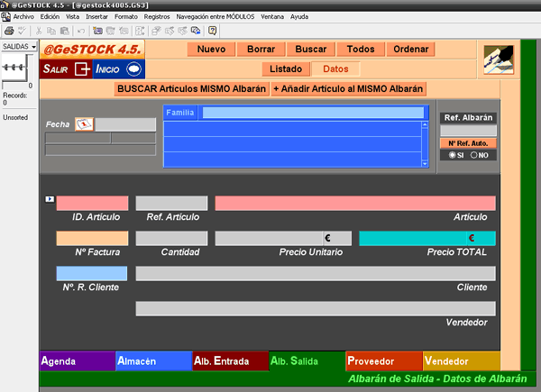
Task: Click the Nuevo button
Action: click(x=211, y=49)
